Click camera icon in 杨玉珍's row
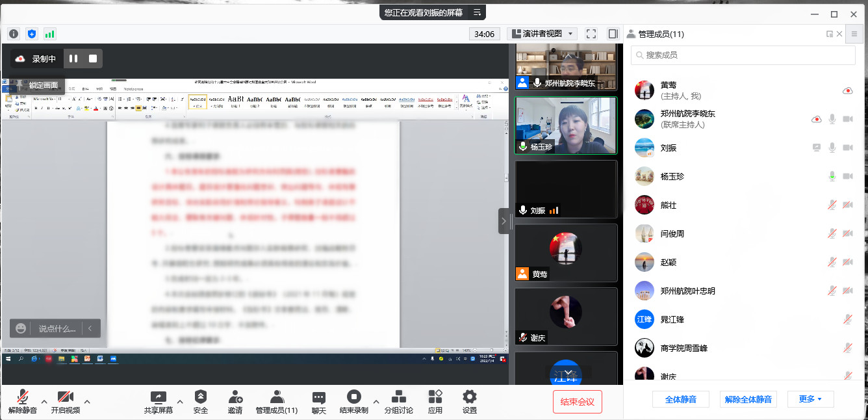Image resolution: width=868 pixels, height=420 pixels. [x=847, y=176]
